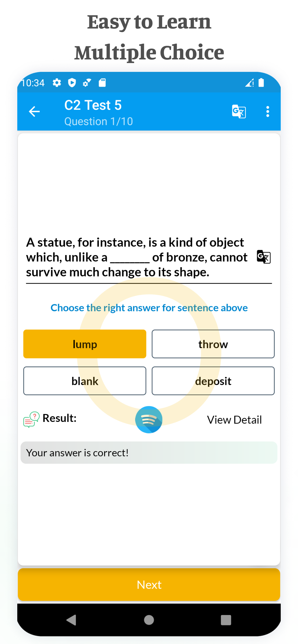Image resolution: width=298 pixels, height=644 pixels.
Task: Tap 'Your answer is correct!' message box
Action: (x=149, y=453)
